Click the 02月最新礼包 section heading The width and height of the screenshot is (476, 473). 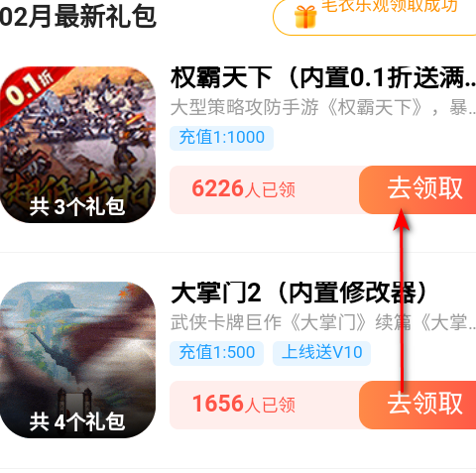[x=78, y=17]
